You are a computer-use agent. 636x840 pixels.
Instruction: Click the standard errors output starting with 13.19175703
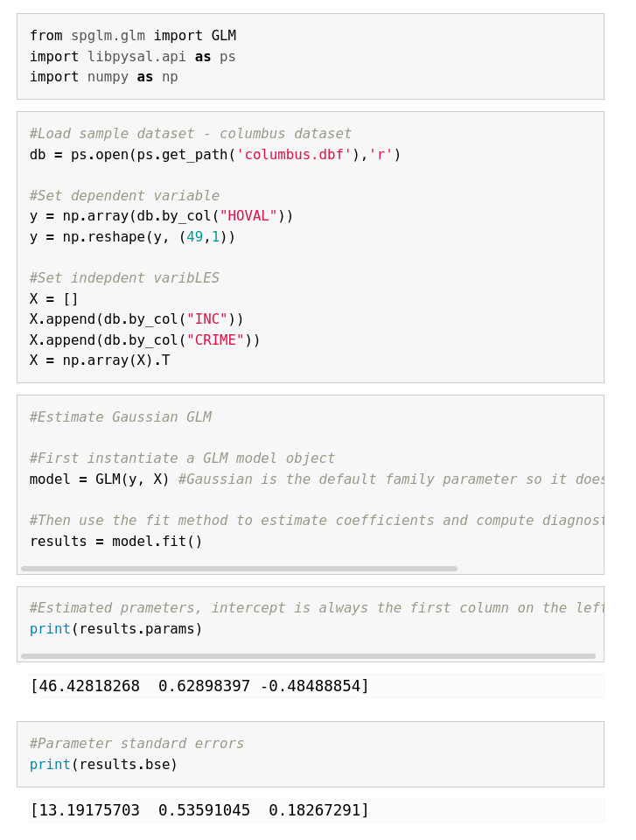pyautogui.click(x=199, y=810)
